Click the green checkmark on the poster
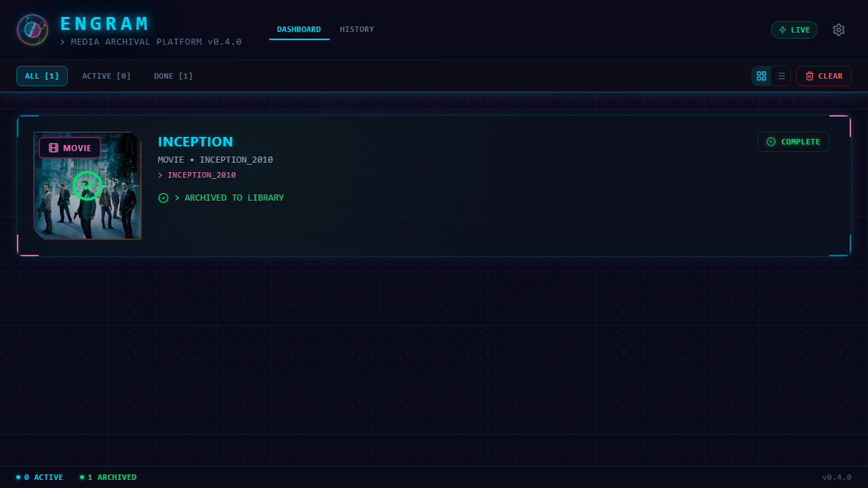 tap(87, 185)
